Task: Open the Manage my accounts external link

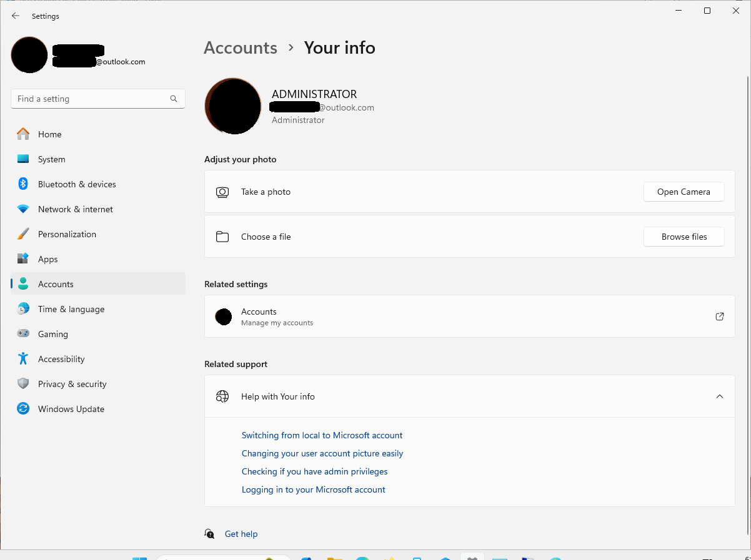Action: [720, 317]
